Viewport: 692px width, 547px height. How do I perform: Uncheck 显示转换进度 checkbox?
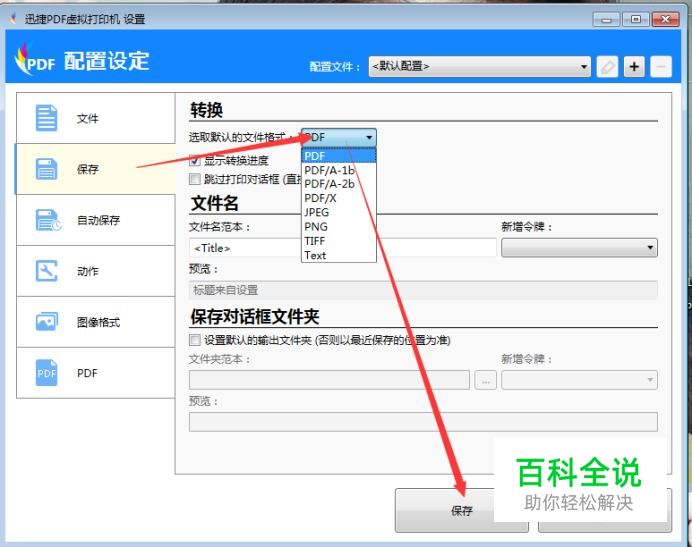tap(195, 160)
